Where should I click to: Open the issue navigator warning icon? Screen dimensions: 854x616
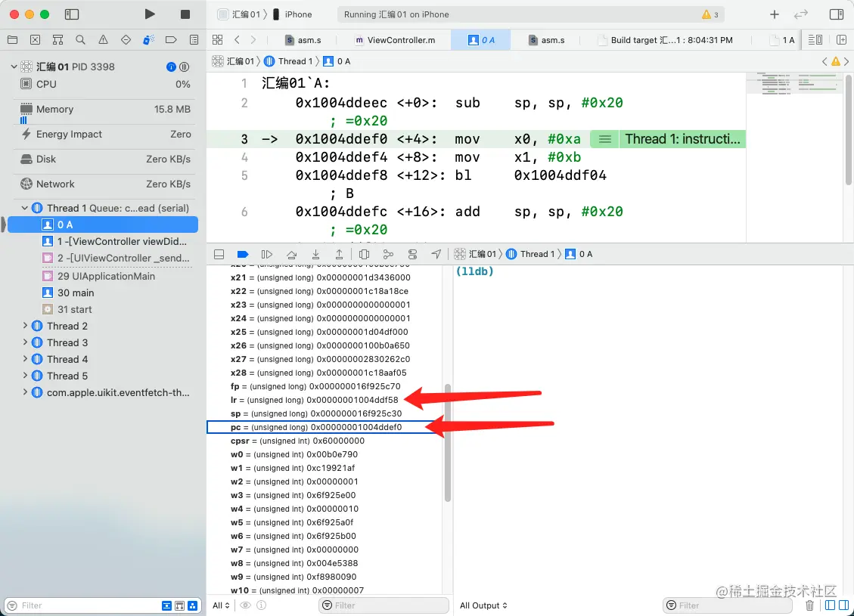[x=103, y=40]
